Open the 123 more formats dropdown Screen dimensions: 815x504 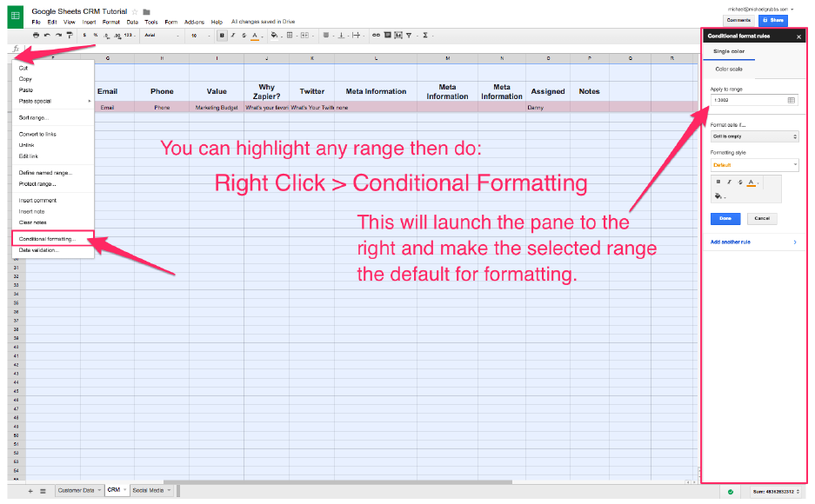click(130, 36)
